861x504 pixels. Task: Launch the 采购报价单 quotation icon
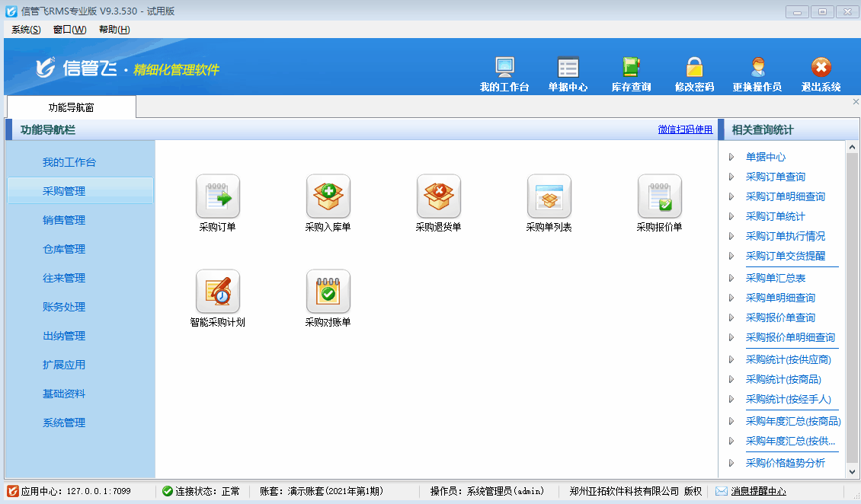[660, 196]
